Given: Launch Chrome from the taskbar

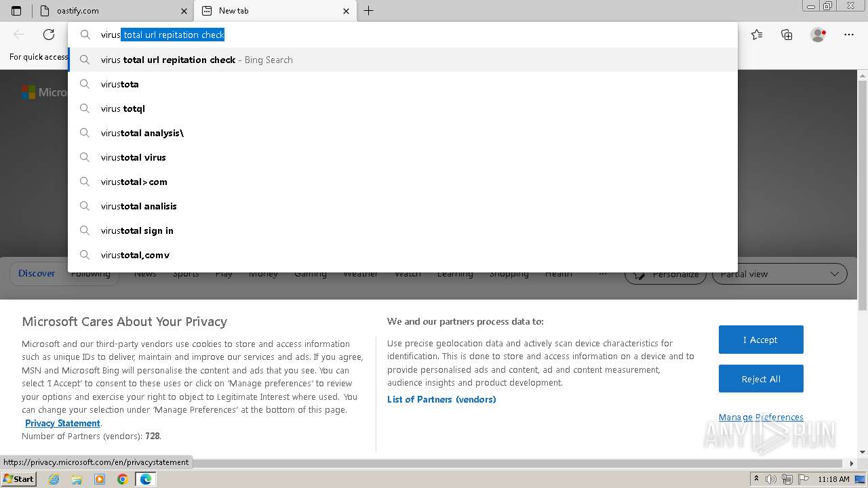Looking at the screenshot, I should click(122, 479).
